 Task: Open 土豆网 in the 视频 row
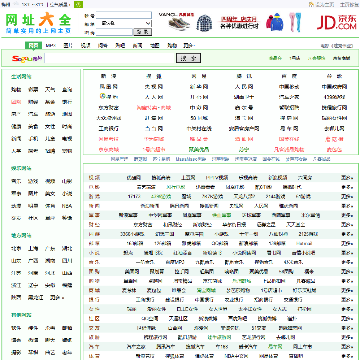pos(188,178)
